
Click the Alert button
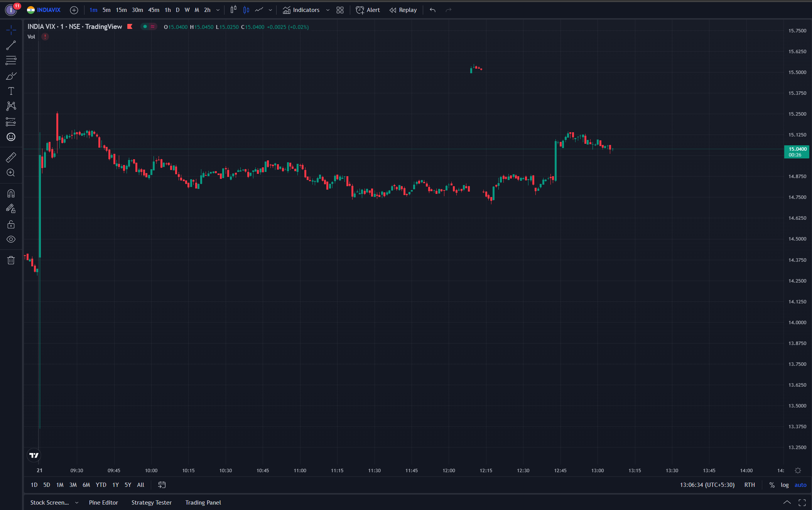(x=368, y=10)
